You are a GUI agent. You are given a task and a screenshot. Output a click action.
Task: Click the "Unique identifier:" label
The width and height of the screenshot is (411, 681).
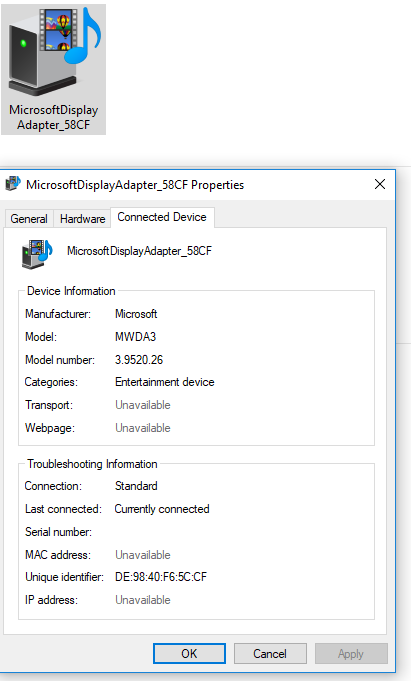pos(64,577)
